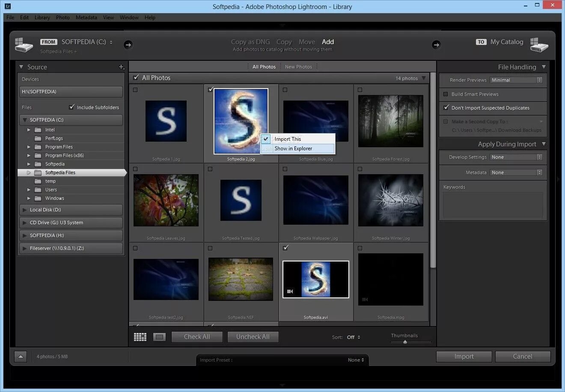
Task: Check the Softpedia 1.jpg photo checkbox
Action: point(135,90)
